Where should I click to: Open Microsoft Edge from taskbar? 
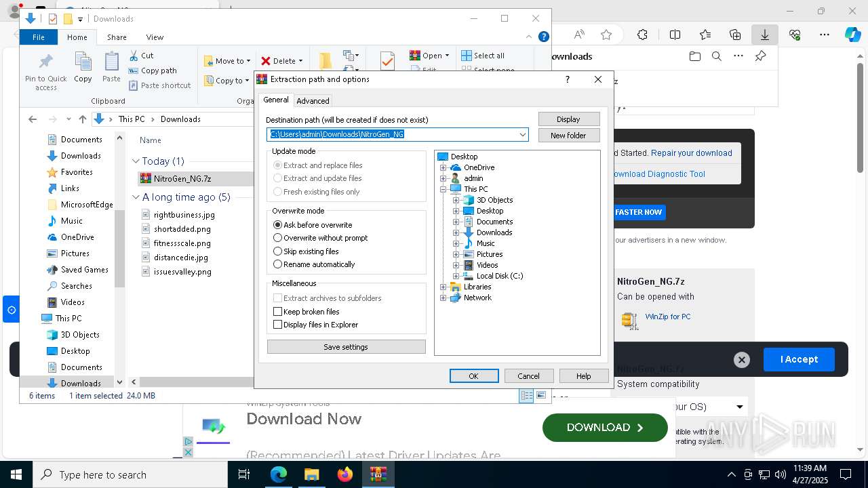(278, 474)
